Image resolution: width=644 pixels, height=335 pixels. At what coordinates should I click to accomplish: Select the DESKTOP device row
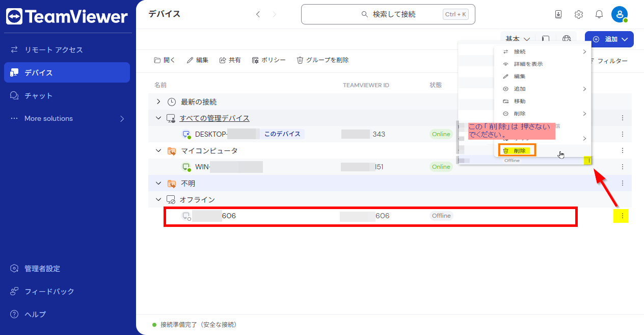click(390, 134)
